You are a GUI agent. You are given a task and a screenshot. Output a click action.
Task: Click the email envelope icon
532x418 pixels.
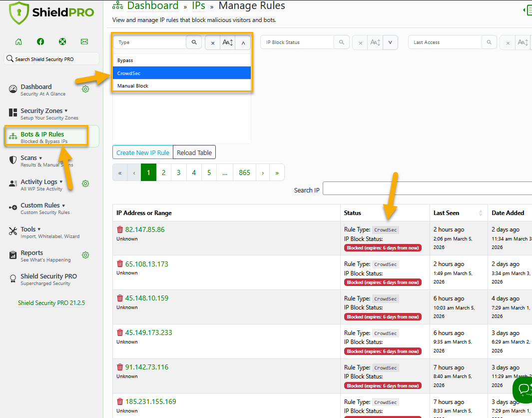[84, 42]
